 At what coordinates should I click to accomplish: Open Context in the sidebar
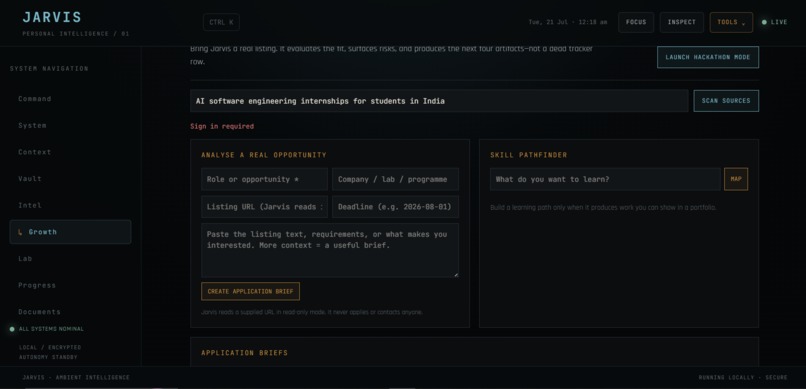tap(70, 152)
